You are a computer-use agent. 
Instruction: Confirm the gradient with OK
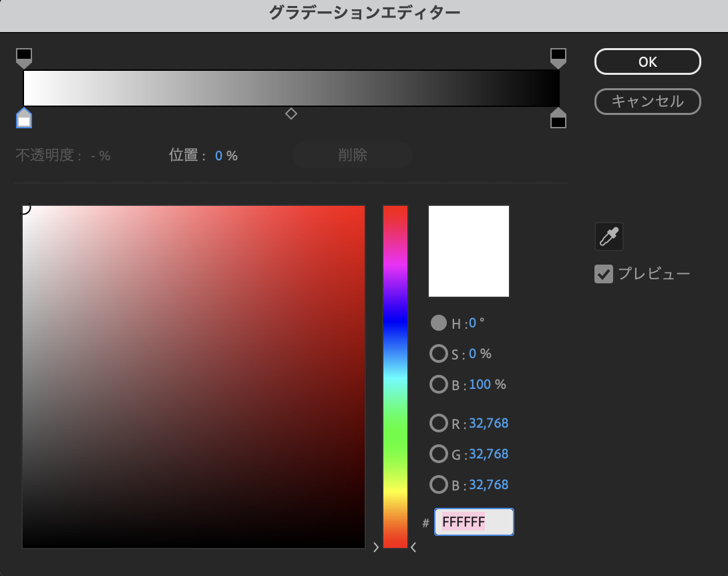(x=647, y=61)
